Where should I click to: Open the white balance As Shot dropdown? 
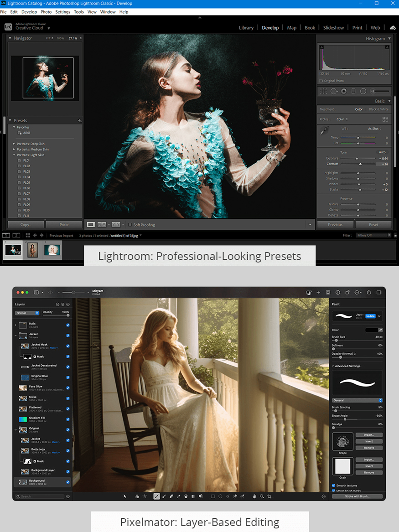coord(374,129)
